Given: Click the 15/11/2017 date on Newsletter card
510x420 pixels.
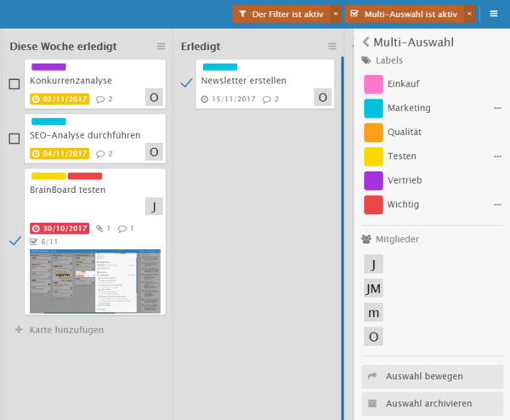Looking at the screenshot, I should click(x=229, y=99).
